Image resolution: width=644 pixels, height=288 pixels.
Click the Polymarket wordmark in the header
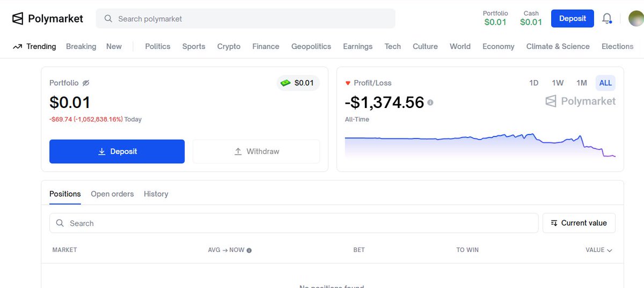[55, 19]
